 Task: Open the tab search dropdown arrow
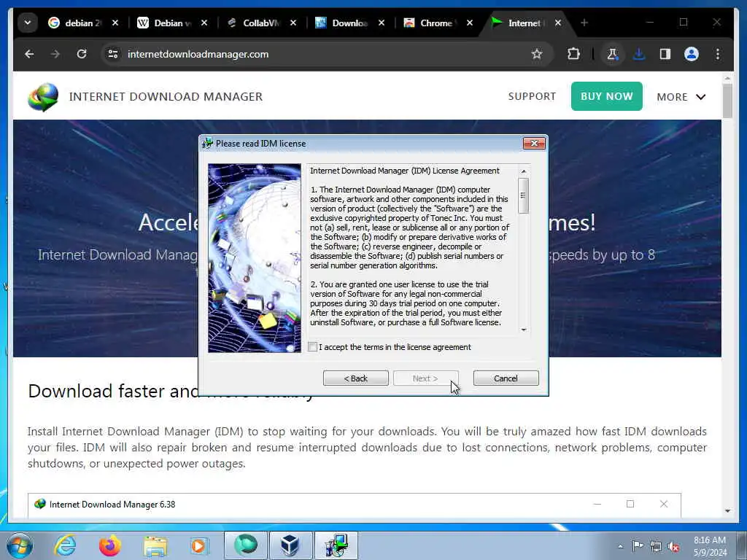tap(28, 23)
